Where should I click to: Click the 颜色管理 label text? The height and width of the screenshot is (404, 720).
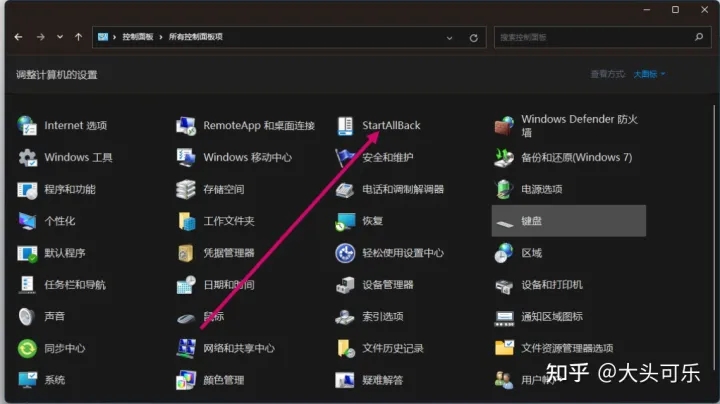(224, 380)
